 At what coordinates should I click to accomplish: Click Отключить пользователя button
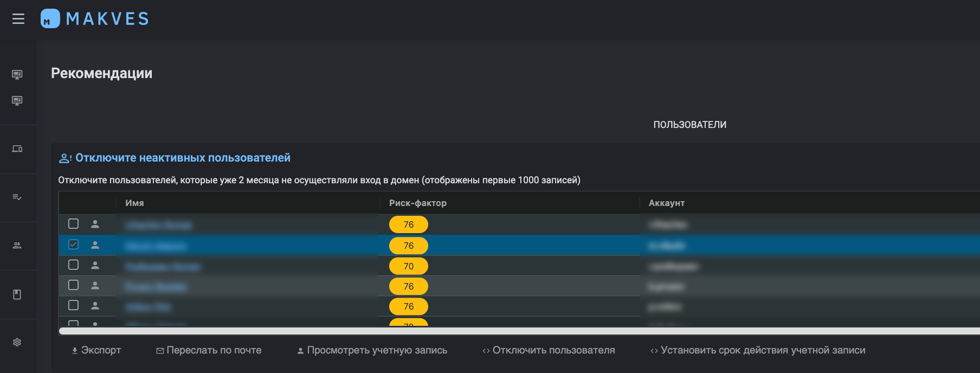coord(549,350)
